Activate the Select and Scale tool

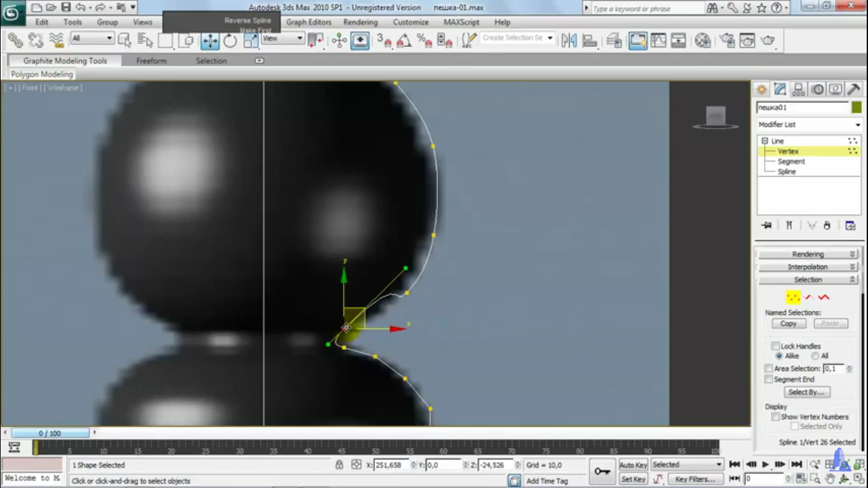click(251, 41)
